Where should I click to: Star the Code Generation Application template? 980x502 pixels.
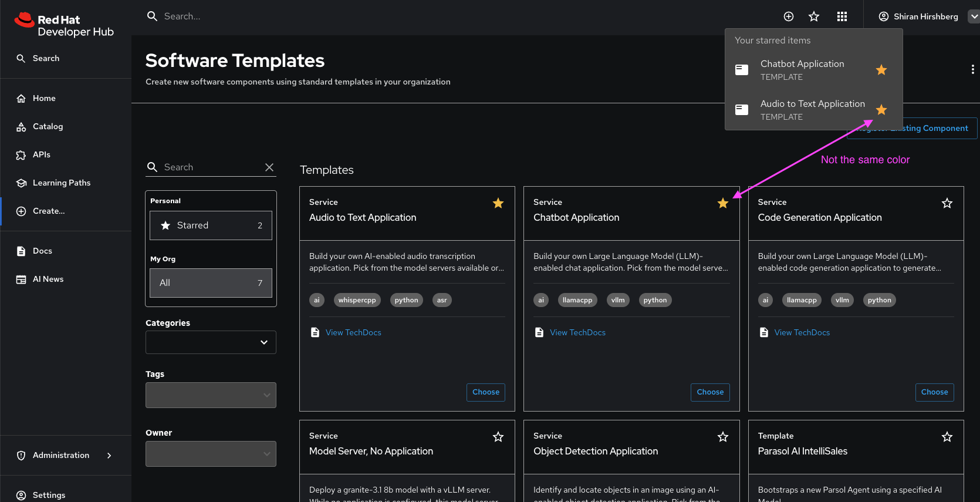pos(947,203)
